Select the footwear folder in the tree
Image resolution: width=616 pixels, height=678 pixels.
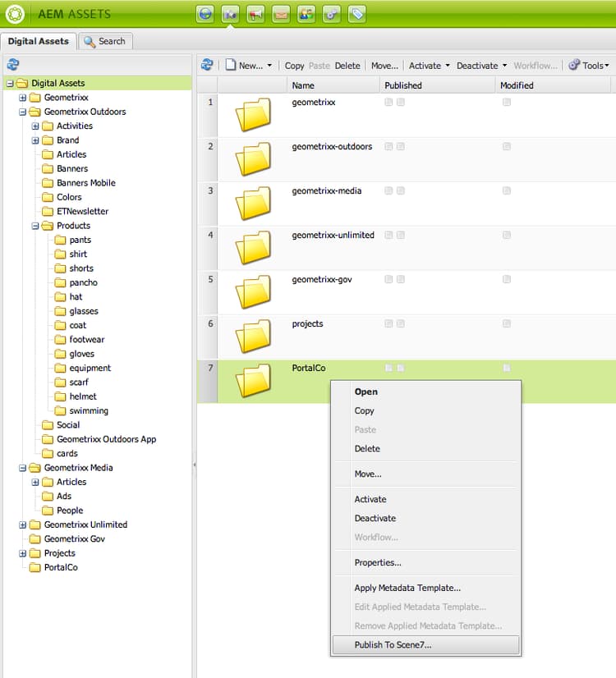tap(86, 340)
